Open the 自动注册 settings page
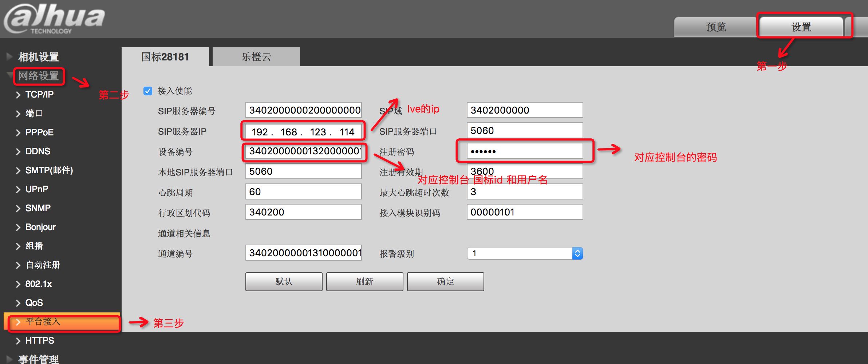Image resolution: width=868 pixels, height=364 pixels. coord(43,265)
